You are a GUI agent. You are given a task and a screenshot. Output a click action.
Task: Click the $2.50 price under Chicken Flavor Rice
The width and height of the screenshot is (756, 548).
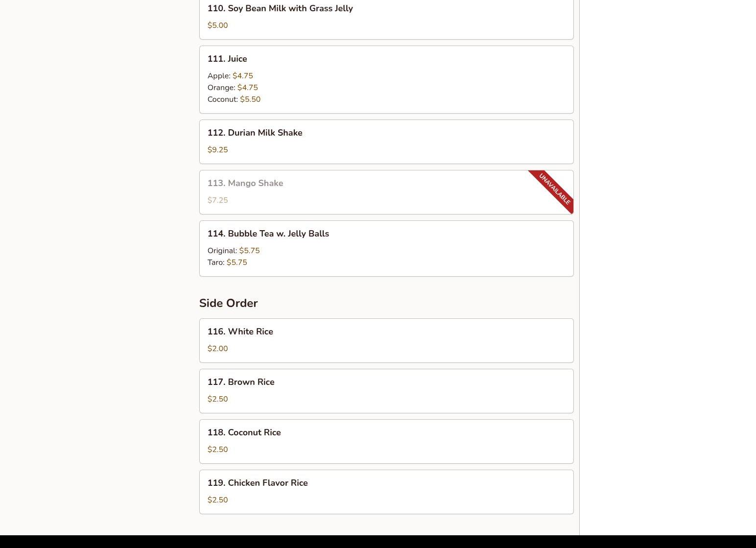coord(218,500)
